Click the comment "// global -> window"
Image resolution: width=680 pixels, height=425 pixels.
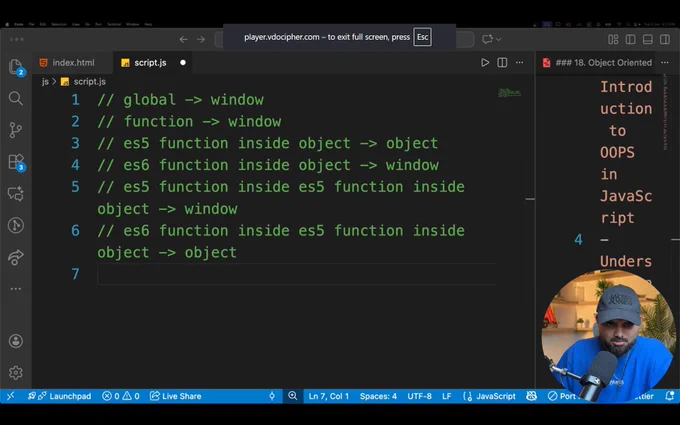(180, 100)
